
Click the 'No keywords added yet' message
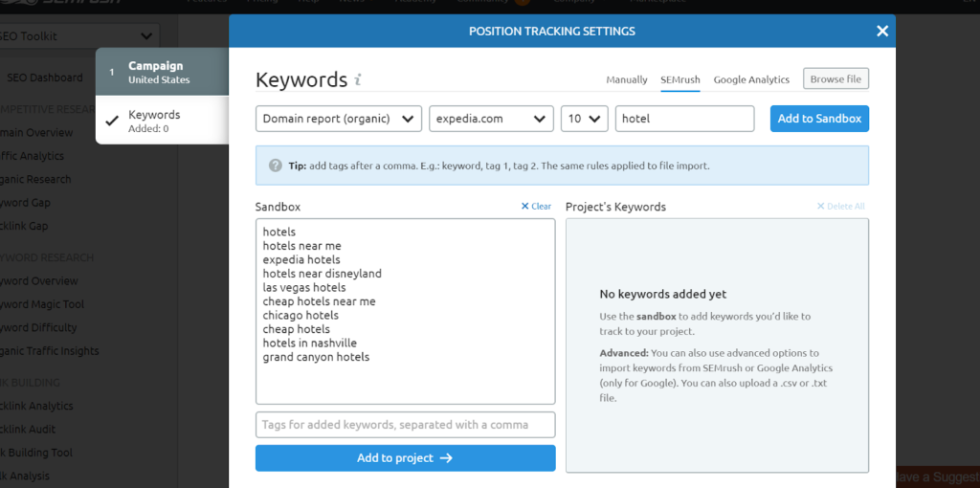pyautogui.click(x=663, y=295)
